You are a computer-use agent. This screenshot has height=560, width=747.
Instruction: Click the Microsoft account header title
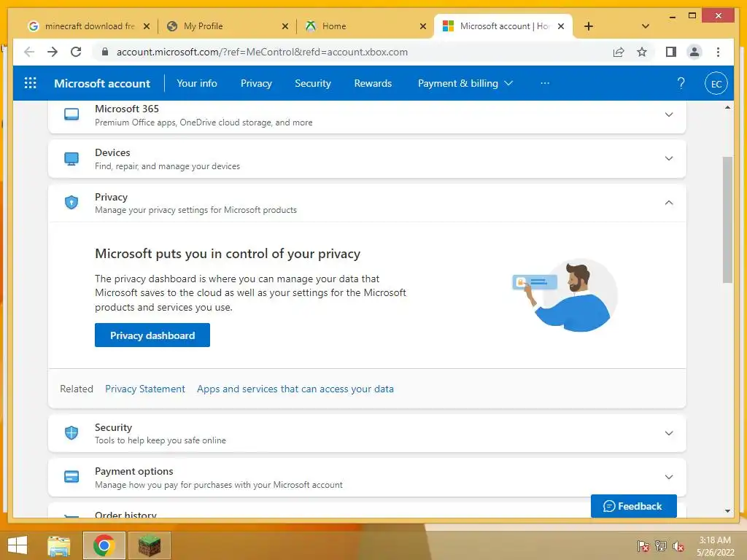[x=102, y=83]
